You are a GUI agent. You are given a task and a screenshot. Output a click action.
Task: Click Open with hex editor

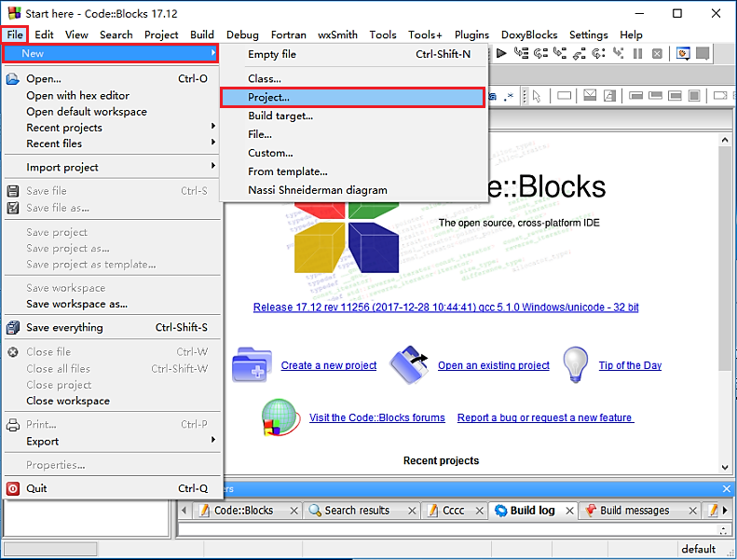(x=112, y=95)
